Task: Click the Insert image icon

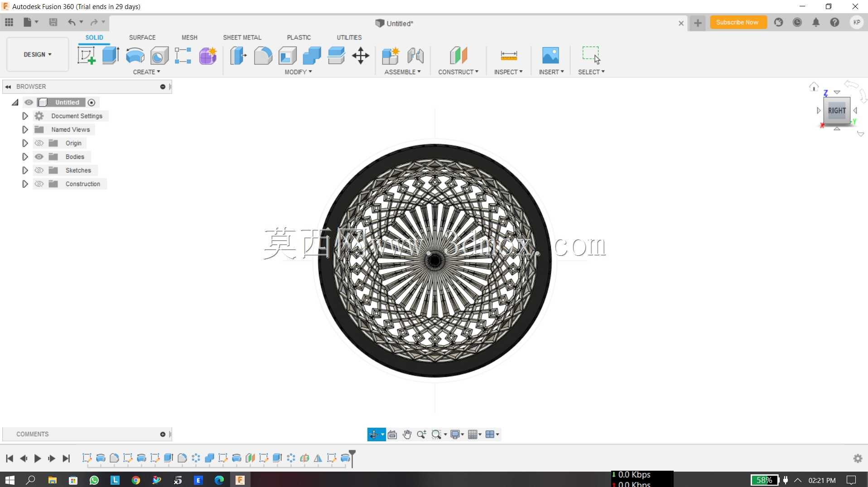Action: (551, 56)
